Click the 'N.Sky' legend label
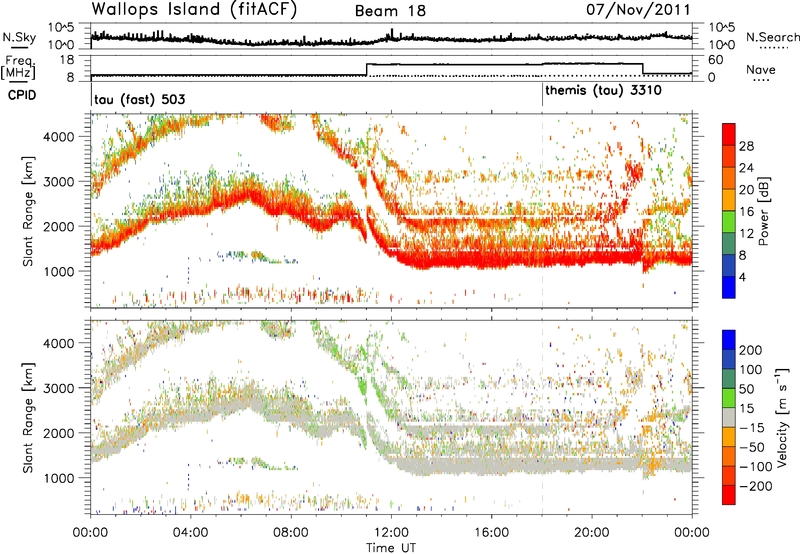This screenshot has width=800, height=554. 19,37
